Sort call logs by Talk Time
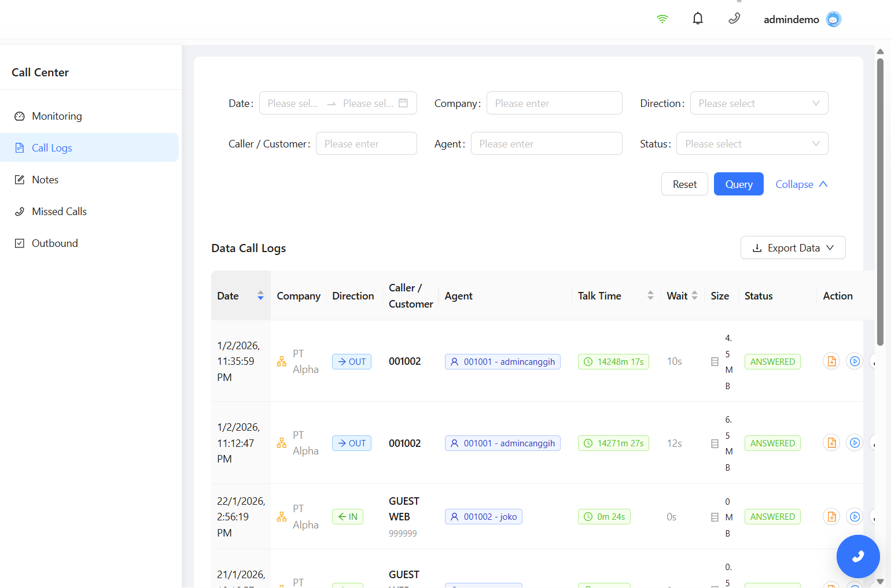Viewport: 891px width, 588px height. coord(650,295)
